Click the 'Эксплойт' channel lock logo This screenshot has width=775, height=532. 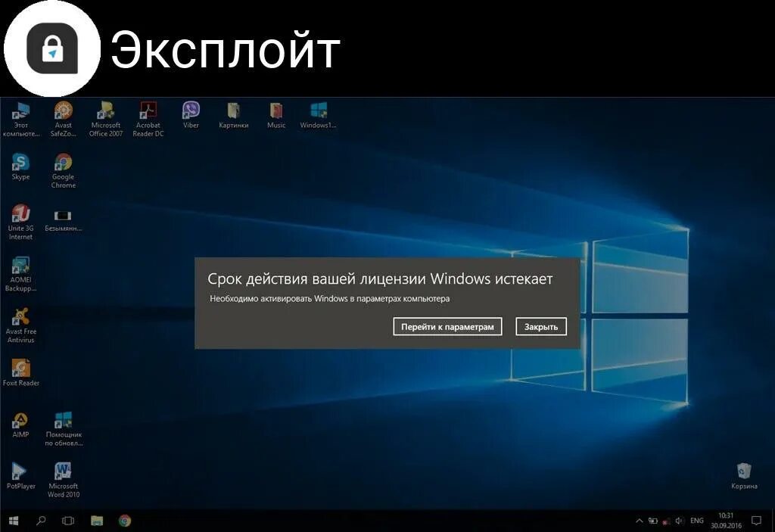52,48
